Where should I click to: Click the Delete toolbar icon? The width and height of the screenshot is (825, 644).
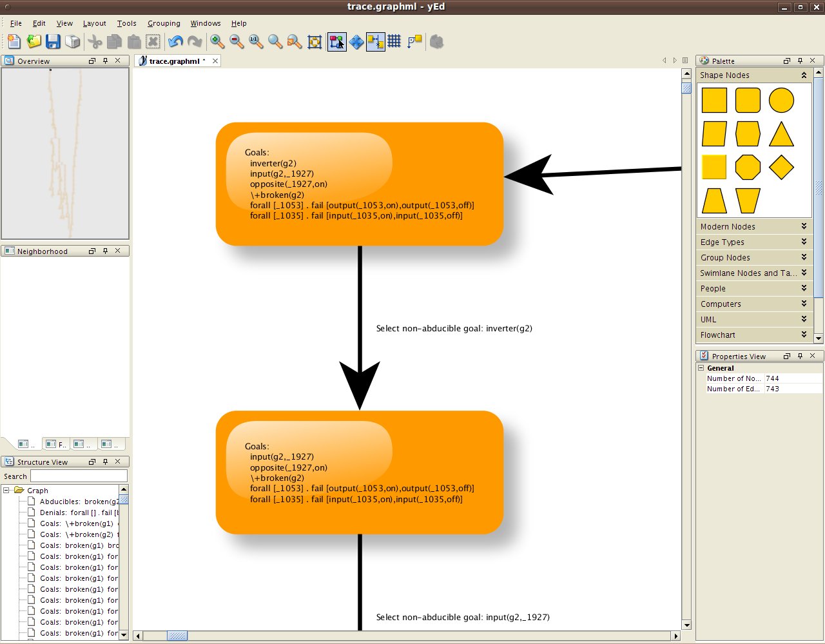[153, 42]
